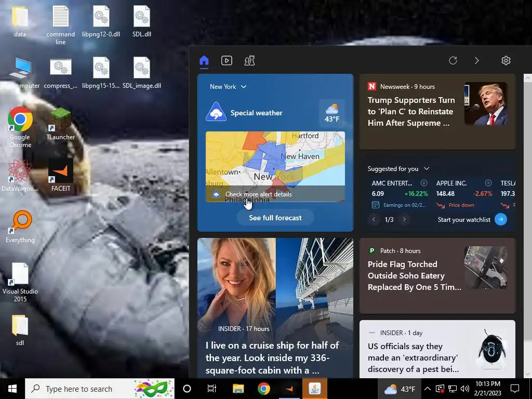This screenshot has width=532, height=399.
Task: Click the 43°F taskbar weather widget
Action: point(400,389)
